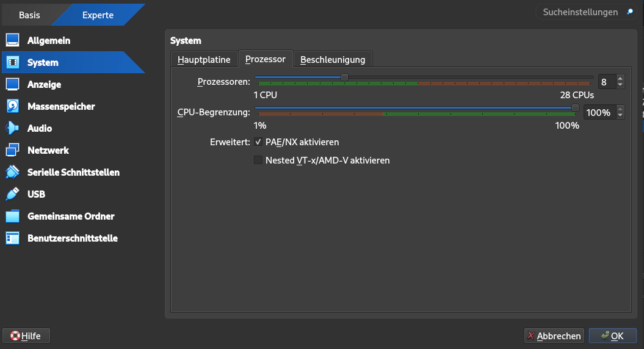Viewport: 644px width, 349px height.
Task: Click the 1 CPU minimum label
Action: tap(266, 95)
